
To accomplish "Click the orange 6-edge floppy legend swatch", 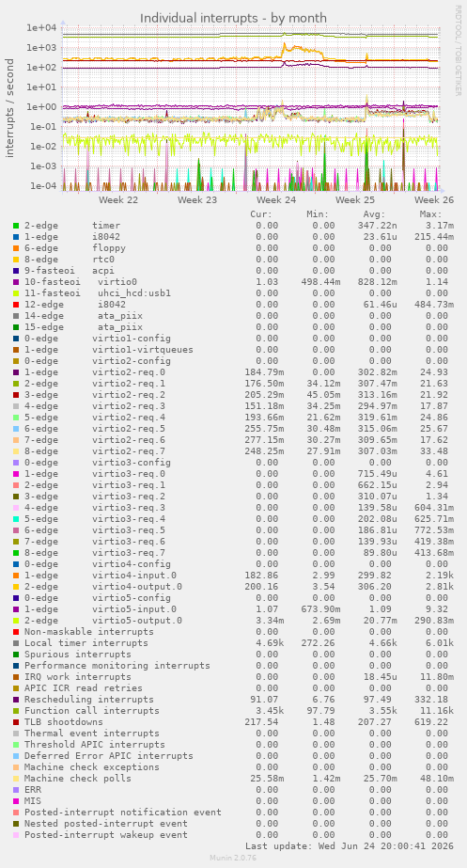I will tap(16, 248).
